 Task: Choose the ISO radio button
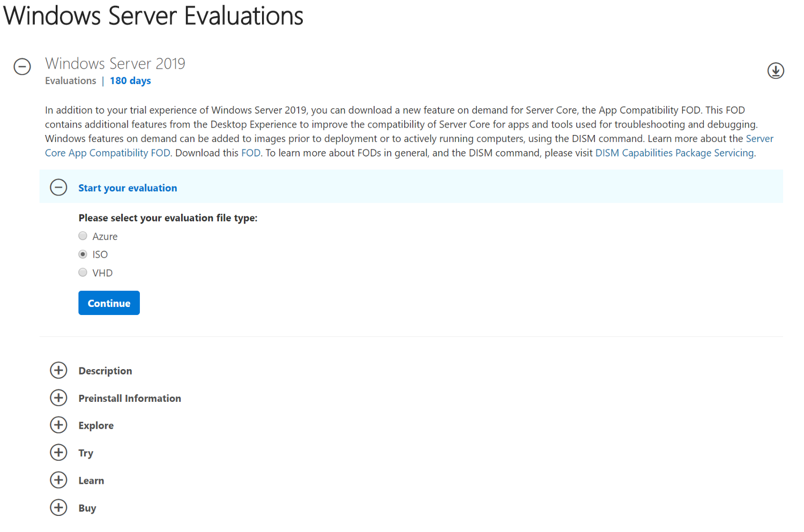pyautogui.click(x=83, y=254)
